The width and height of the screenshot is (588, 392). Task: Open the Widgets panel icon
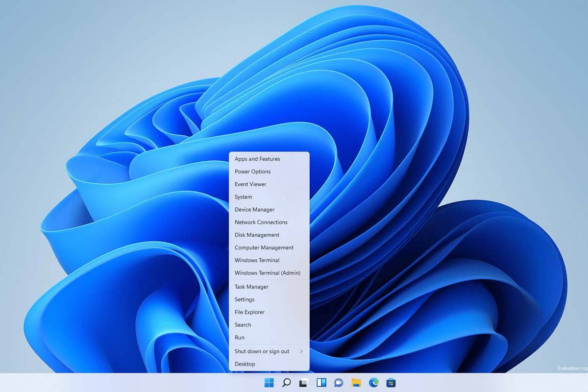pyautogui.click(x=321, y=383)
